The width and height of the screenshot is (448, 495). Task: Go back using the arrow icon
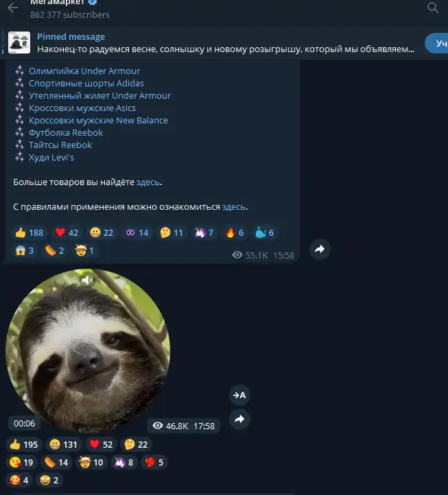(13, 8)
